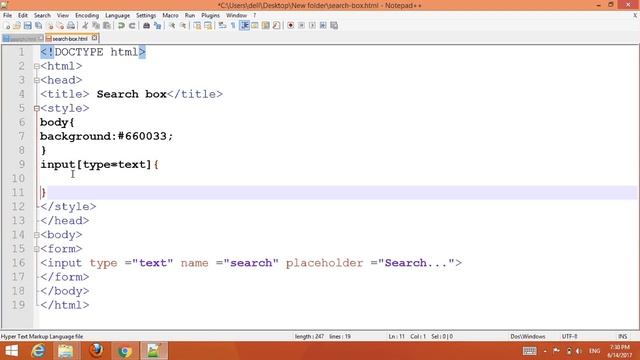Screen dimensions: 640x360
Task: Click the Paste toolbar icon
Action: pos(107,26)
